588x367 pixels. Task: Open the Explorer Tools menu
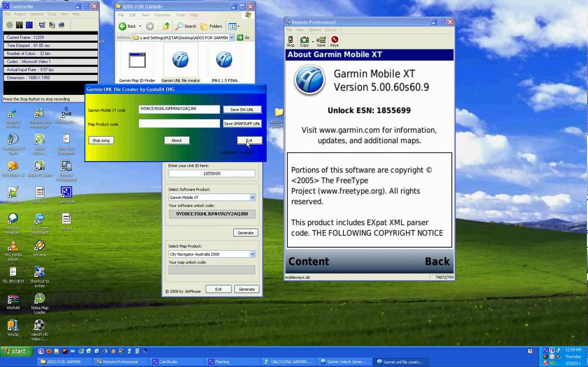tap(180, 15)
